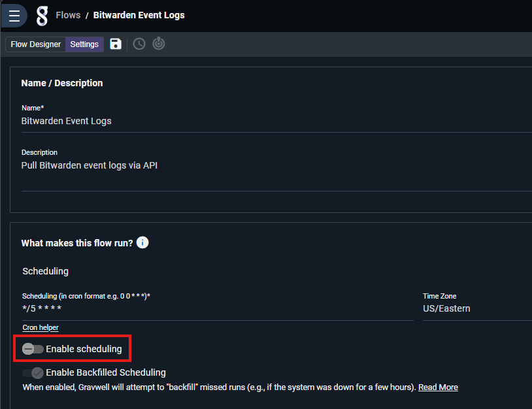Click the Scheduling section label
Screen dimensions: 532x409
pos(46,271)
